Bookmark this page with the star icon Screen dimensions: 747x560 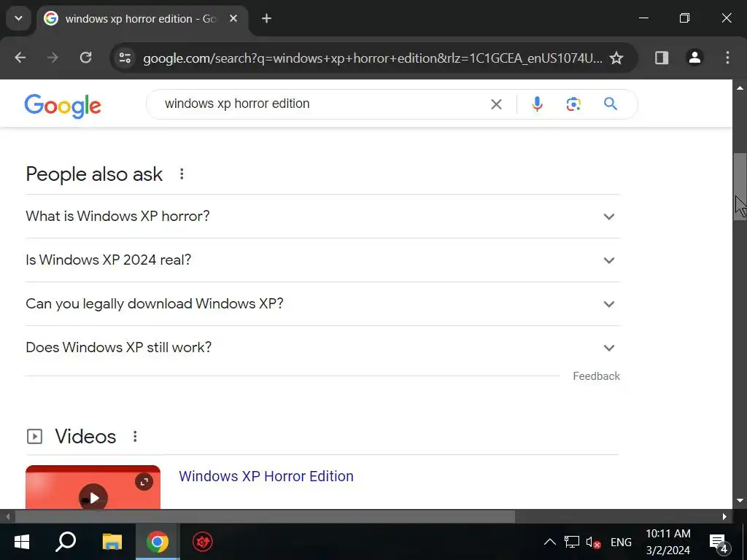pyautogui.click(x=616, y=58)
